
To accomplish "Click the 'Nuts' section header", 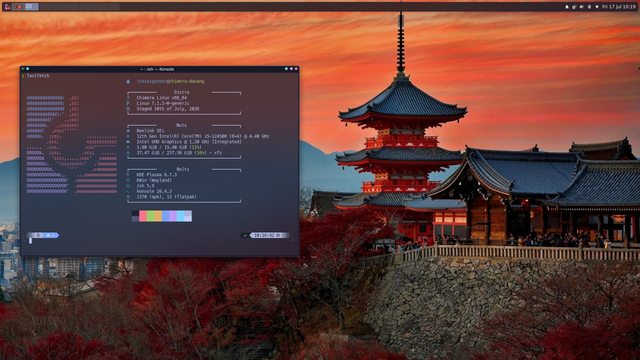I will pos(181,125).
